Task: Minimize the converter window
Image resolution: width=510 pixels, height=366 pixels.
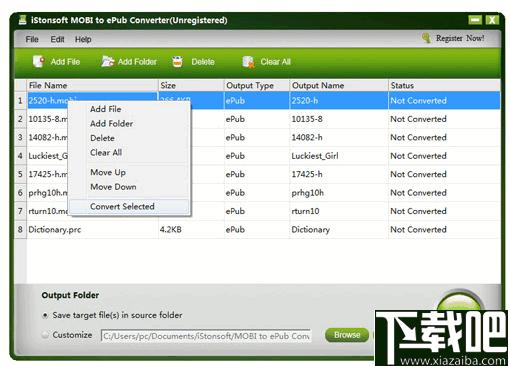Action: pyautogui.click(x=475, y=20)
